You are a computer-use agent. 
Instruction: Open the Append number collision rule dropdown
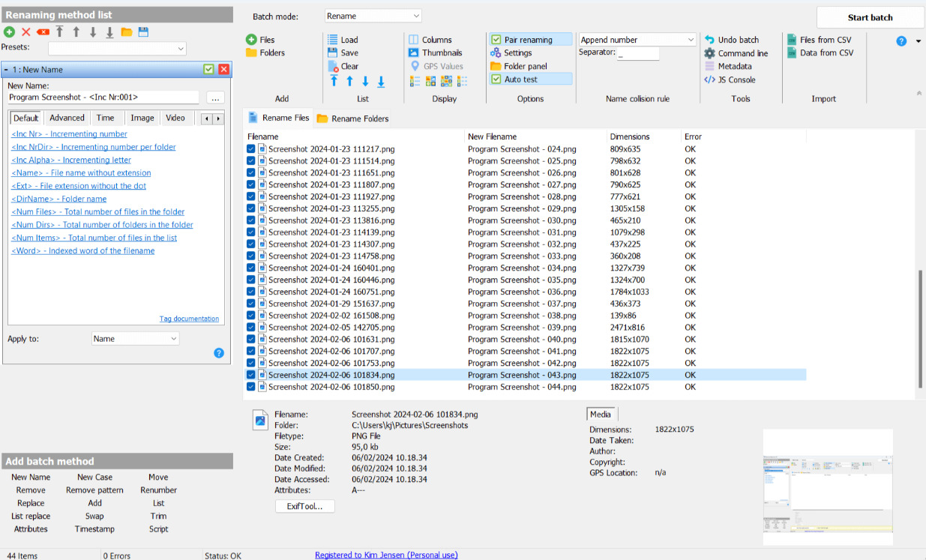click(x=637, y=40)
